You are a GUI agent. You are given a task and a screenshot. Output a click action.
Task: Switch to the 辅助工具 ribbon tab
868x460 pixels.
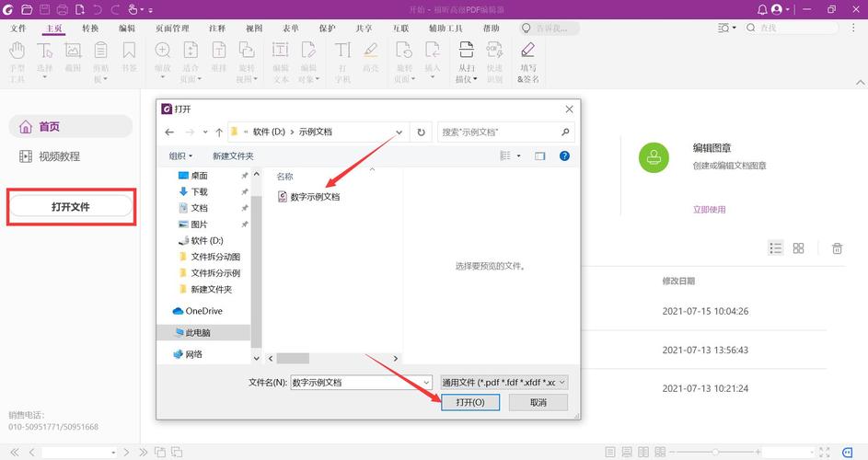pyautogui.click(x=446, y=28)
